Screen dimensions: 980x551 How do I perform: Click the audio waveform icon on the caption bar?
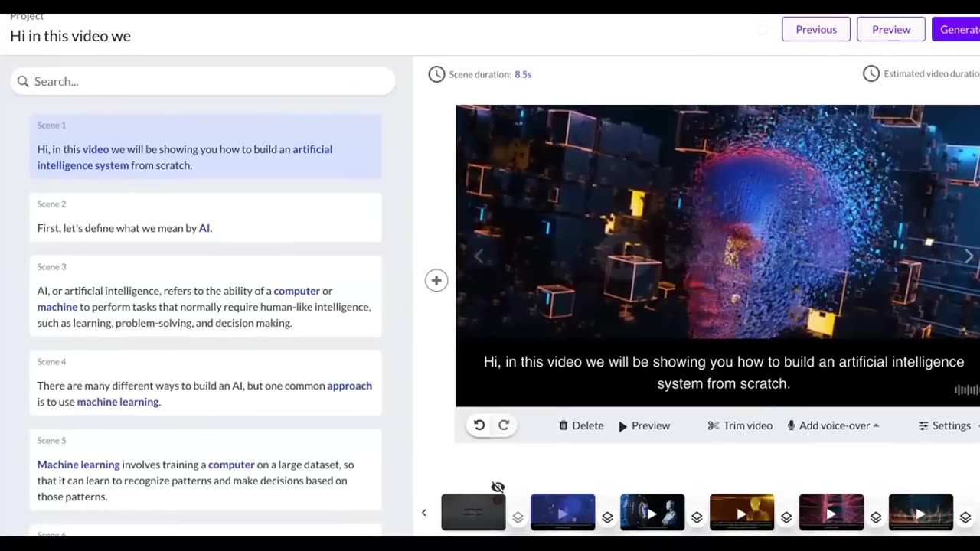click(966, 390)
